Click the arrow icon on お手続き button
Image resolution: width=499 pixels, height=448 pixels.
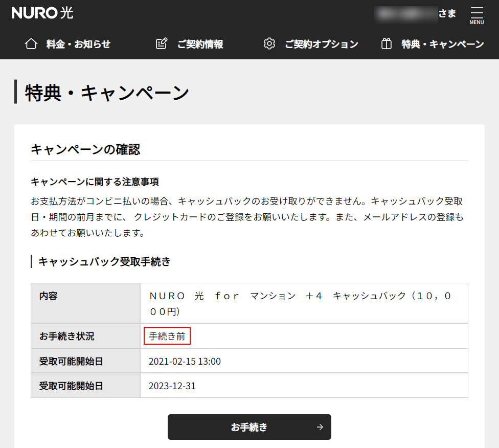pos(320,427)
